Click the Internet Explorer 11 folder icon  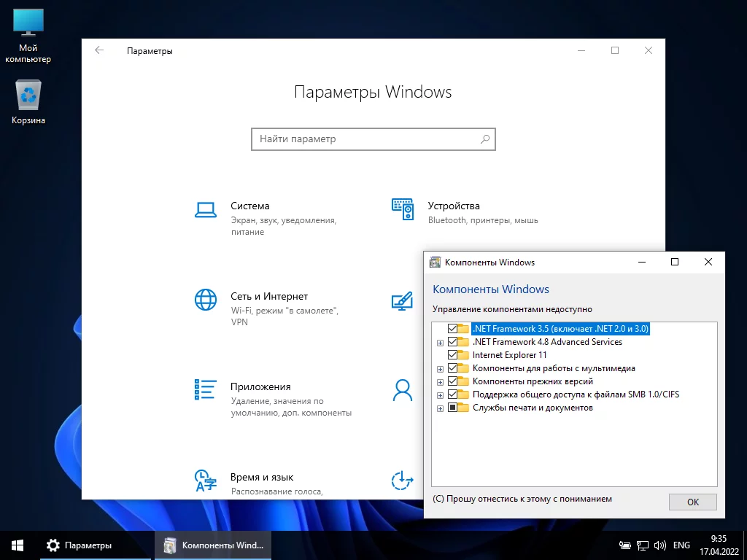click(x=463, y=355)
